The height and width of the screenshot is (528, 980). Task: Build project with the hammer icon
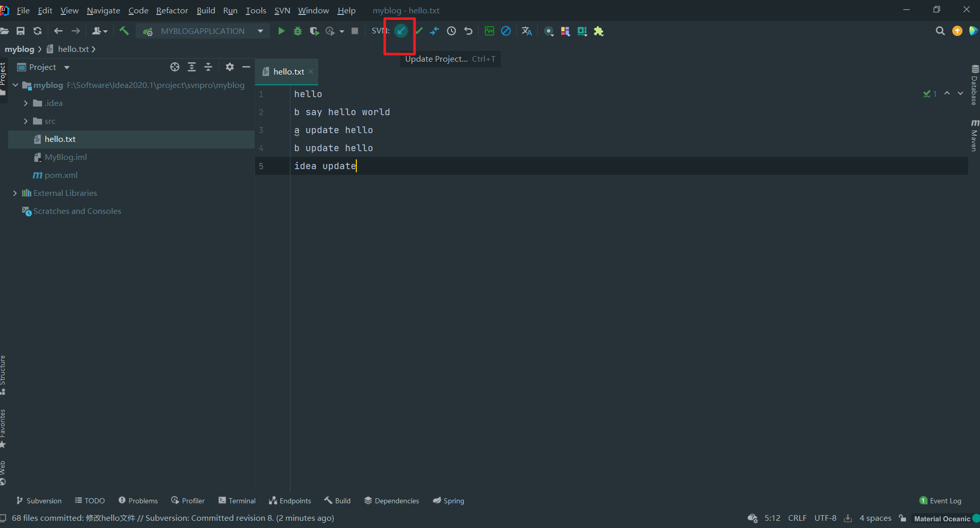click(124, 31)
